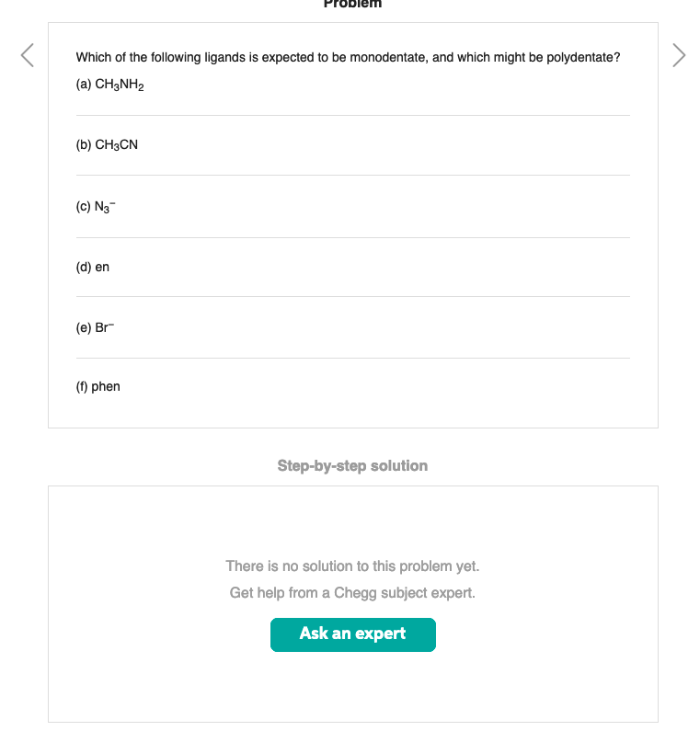
Task: Go to the previous problem with left chevron
Action: point(27,55)
